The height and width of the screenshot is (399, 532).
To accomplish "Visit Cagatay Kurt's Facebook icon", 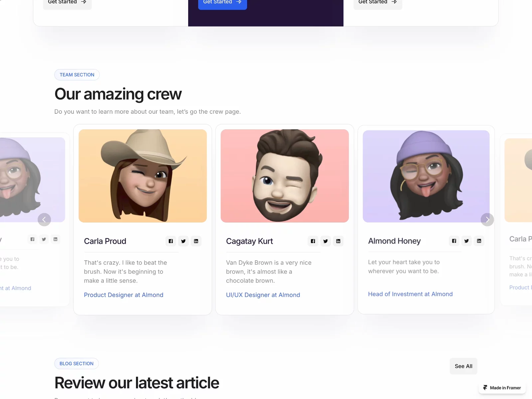I will point(313,241).
